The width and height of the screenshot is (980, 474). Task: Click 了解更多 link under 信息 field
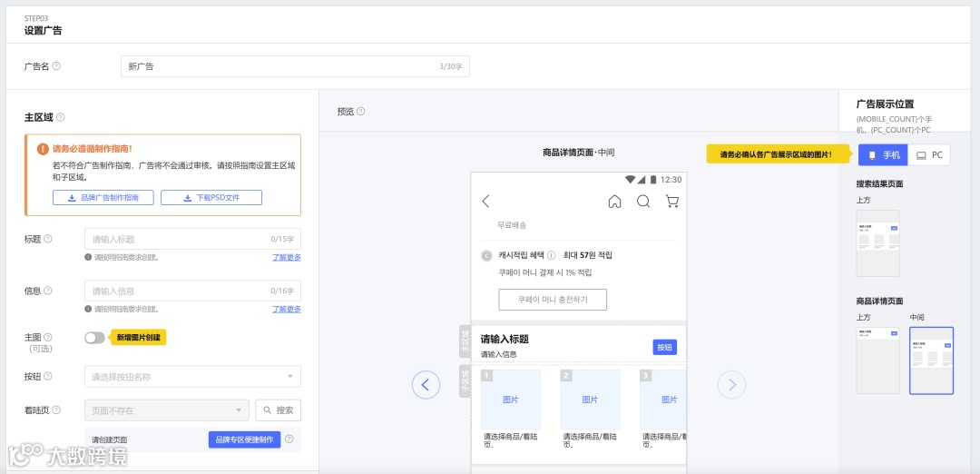click(x=287, y=309)
